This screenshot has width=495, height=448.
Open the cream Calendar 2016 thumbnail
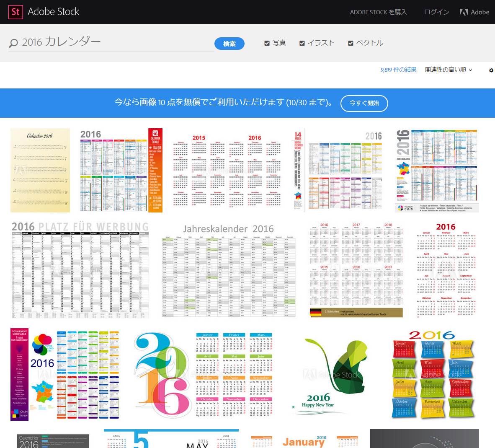(x=40, y=170)
